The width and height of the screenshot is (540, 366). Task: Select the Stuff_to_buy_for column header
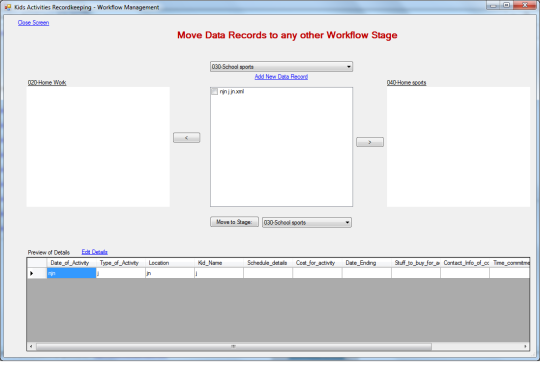[x=416, y=263]
